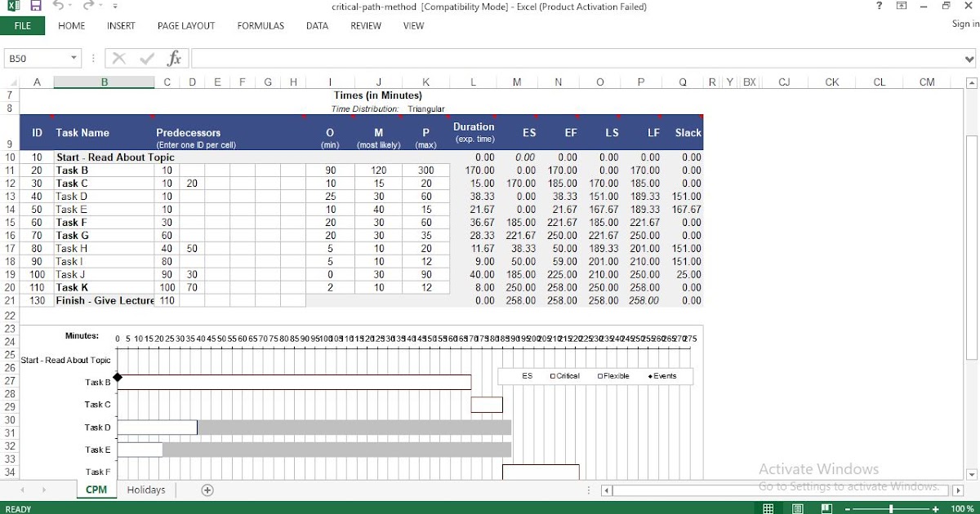Click the 'Task B' name cell
980x514 pixels.
tap(104, 170)
